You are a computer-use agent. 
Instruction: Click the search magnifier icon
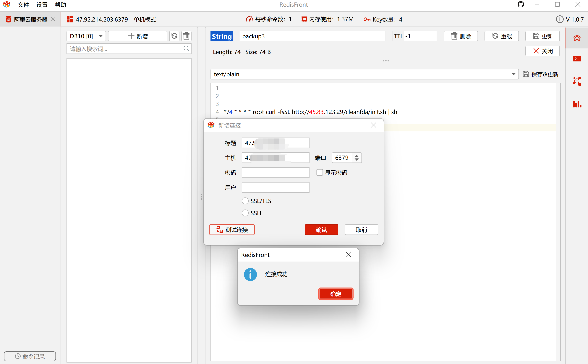pos(186,49)
